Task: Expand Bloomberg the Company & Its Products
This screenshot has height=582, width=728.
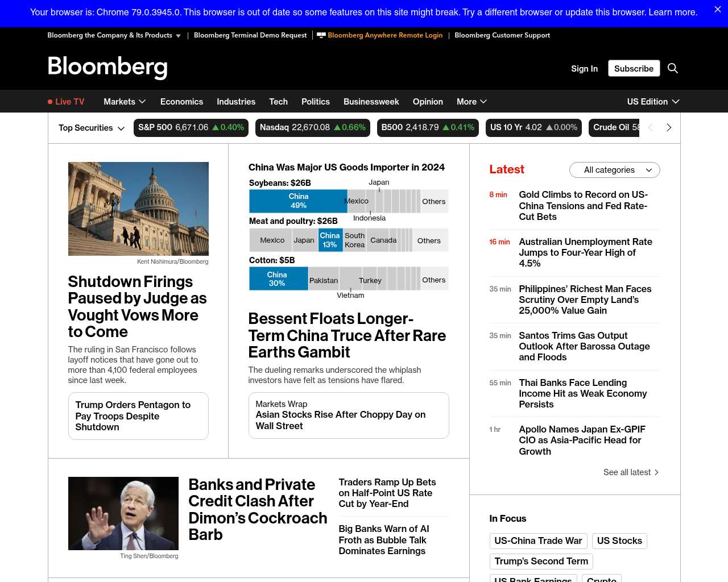Action: tap(114, 35)
